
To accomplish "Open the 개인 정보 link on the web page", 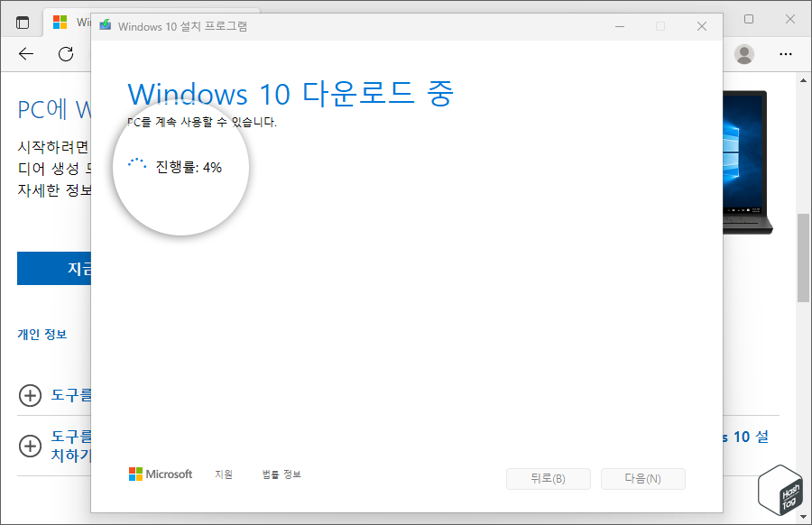I will (x=42, y=335).
